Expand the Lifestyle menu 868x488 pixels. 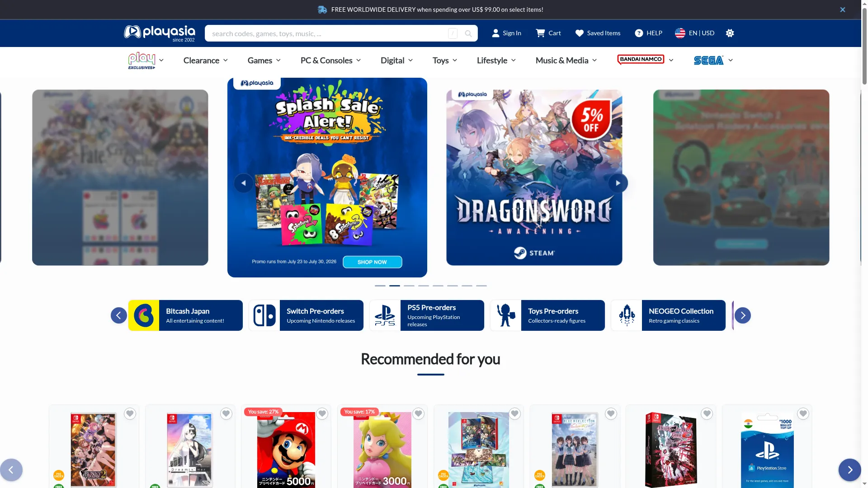coord(496,61)
